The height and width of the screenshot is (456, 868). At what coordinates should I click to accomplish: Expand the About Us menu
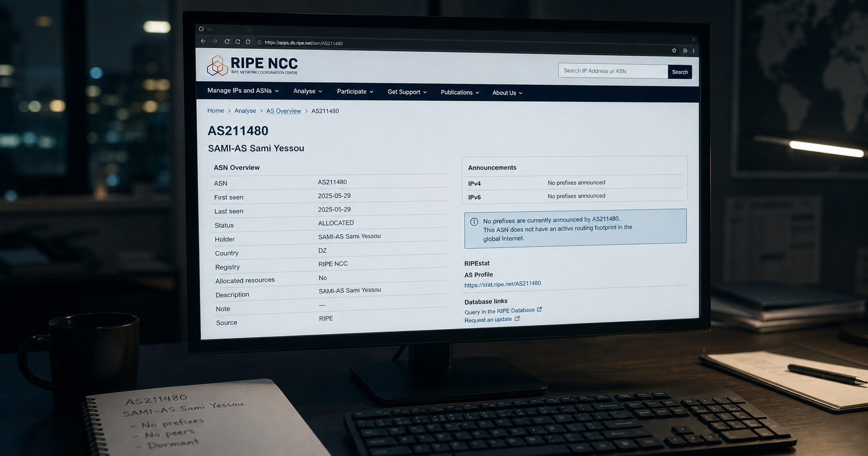pyautogui.click(x=507, y=93)
